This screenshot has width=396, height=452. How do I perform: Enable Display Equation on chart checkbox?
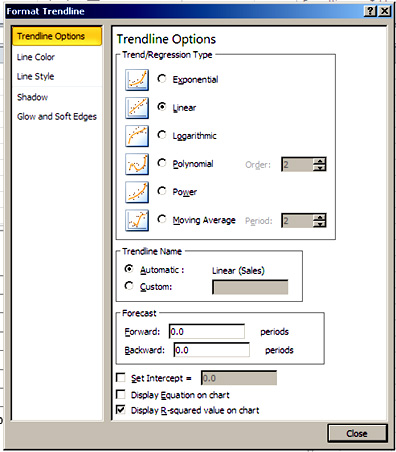click(x=121, y=394)
